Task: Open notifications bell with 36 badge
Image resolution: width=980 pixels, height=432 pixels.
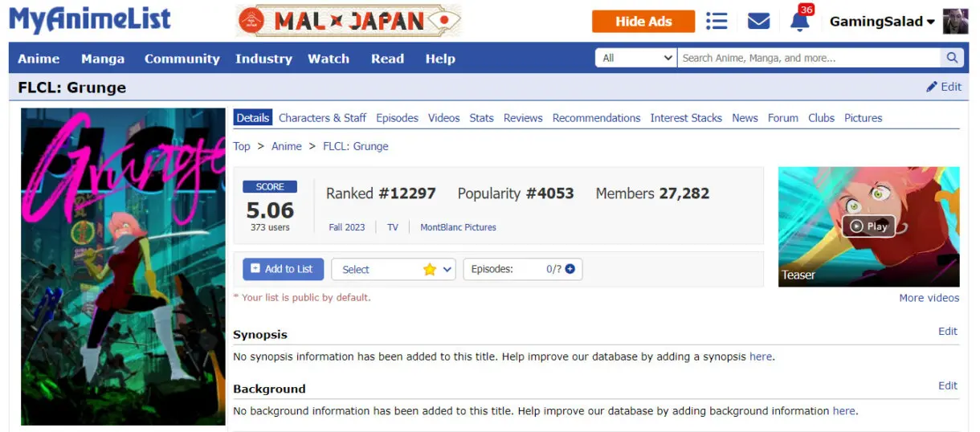Action: tap(800, 19)
